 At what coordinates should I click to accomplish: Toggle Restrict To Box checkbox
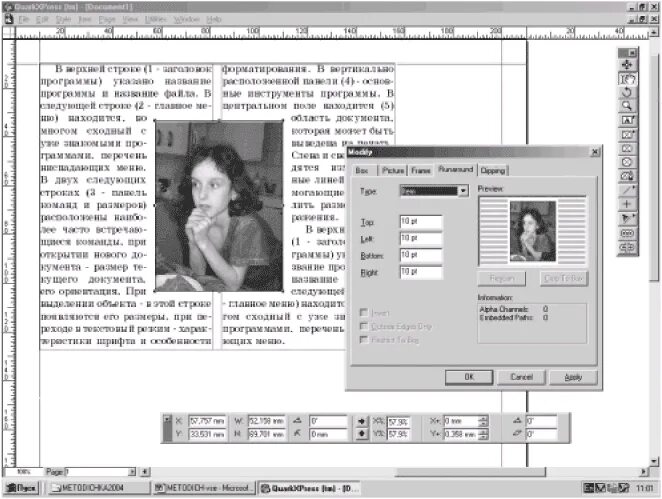coord(364,339)
